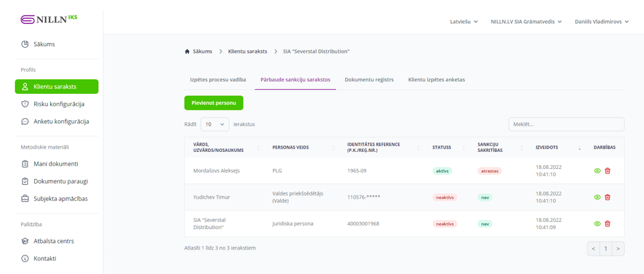
Task: Switch to the Dokumentu reģistrs tab
Action: 368,80
